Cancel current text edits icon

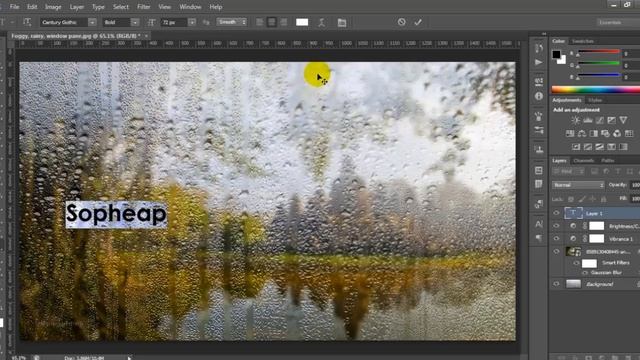(402, 22)
